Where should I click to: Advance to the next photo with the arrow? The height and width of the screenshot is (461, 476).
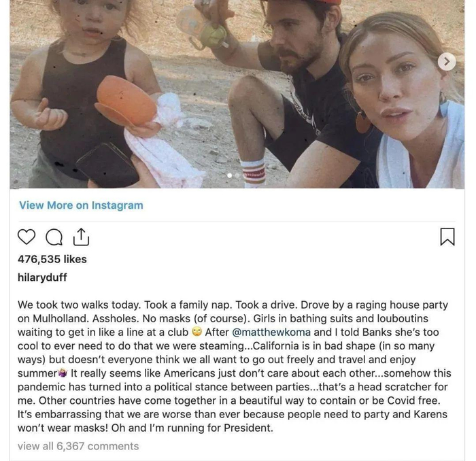[x=446, y=61]
